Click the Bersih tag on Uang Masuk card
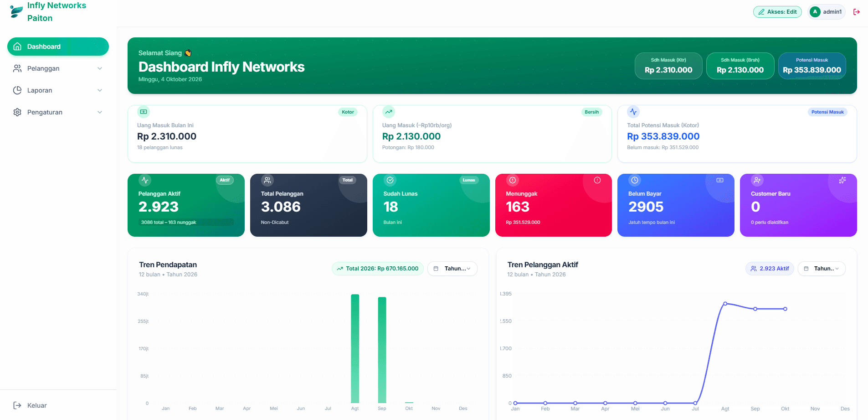 (591, 112)
